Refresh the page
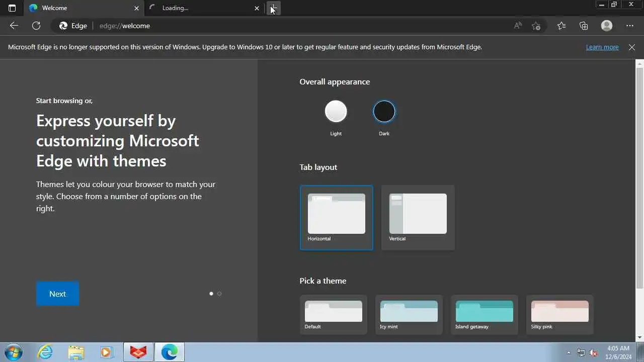Viewport: 644px width, 362px height. (36, 26)
